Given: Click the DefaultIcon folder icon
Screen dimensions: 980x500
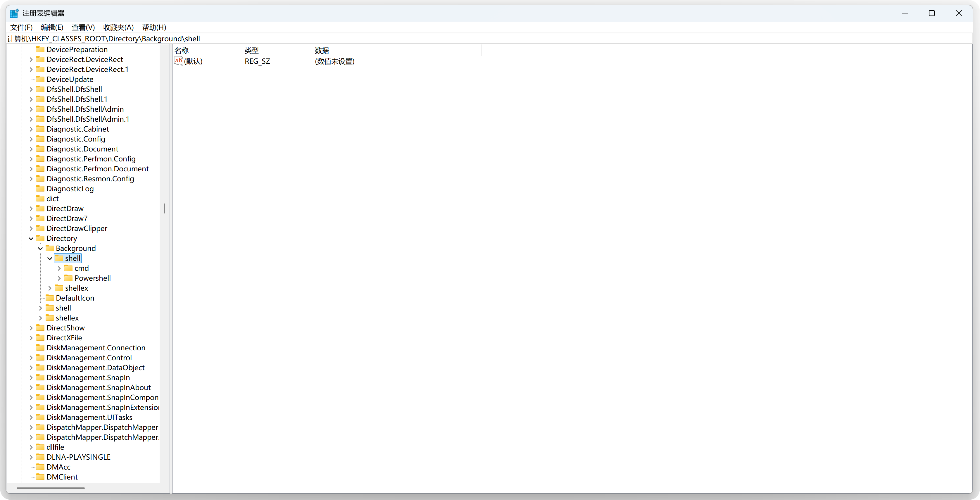Looking at the screenshot, I should point(50,298).
